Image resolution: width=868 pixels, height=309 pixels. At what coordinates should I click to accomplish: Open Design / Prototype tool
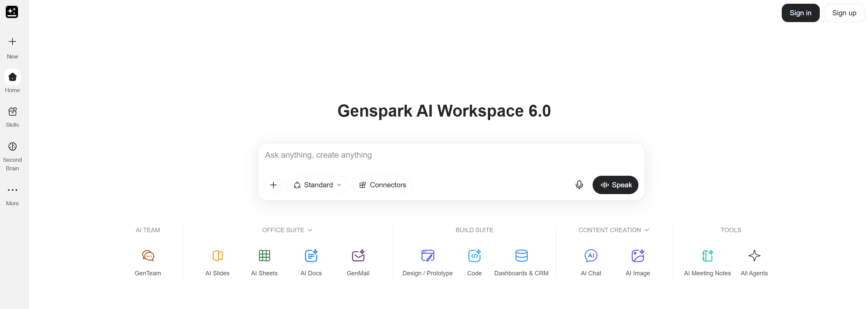click(x=428, y=262)
